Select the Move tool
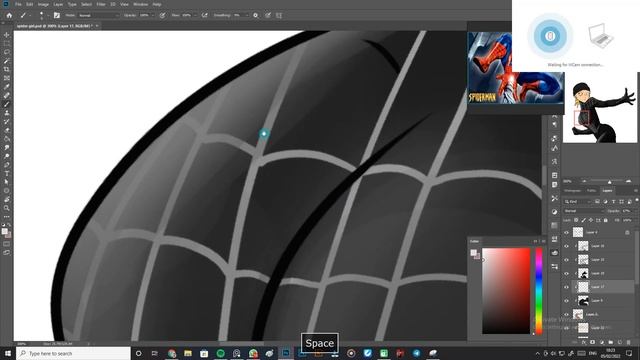Screen dimensions: 640x360 (7, 35)
